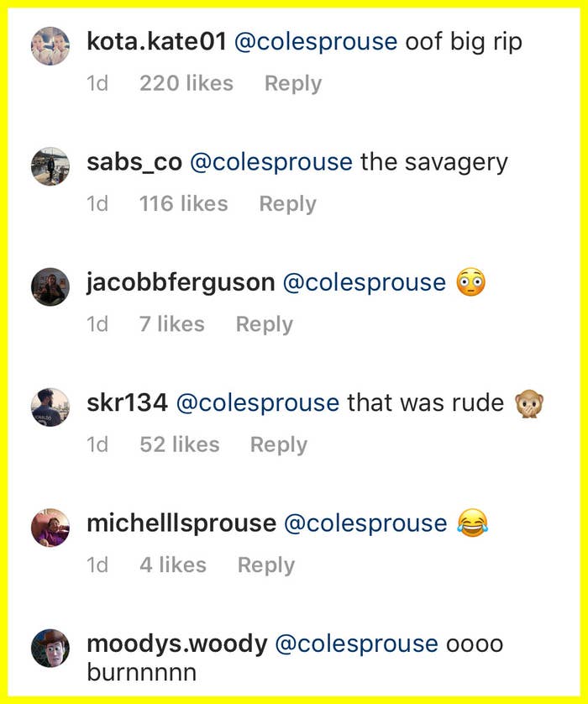Open jacobbferguson's profile avatar
The height and width of the screenshot is (704, 588).
50,286
